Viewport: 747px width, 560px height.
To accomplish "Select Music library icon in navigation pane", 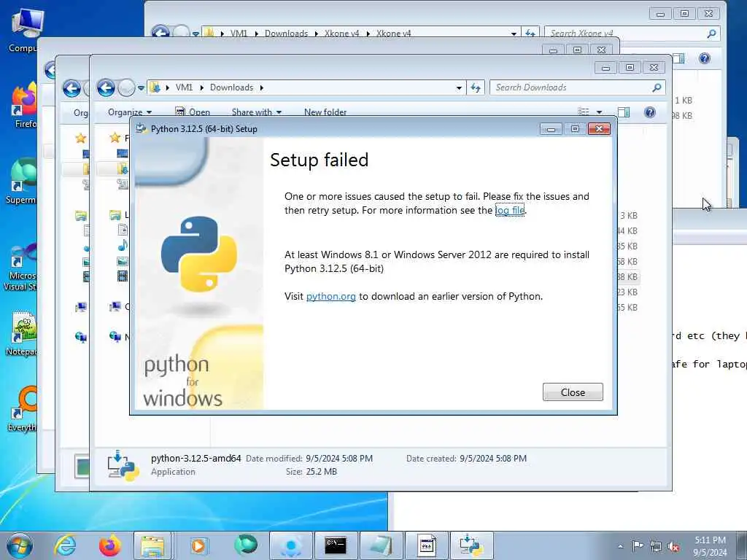I will (123, 246).
